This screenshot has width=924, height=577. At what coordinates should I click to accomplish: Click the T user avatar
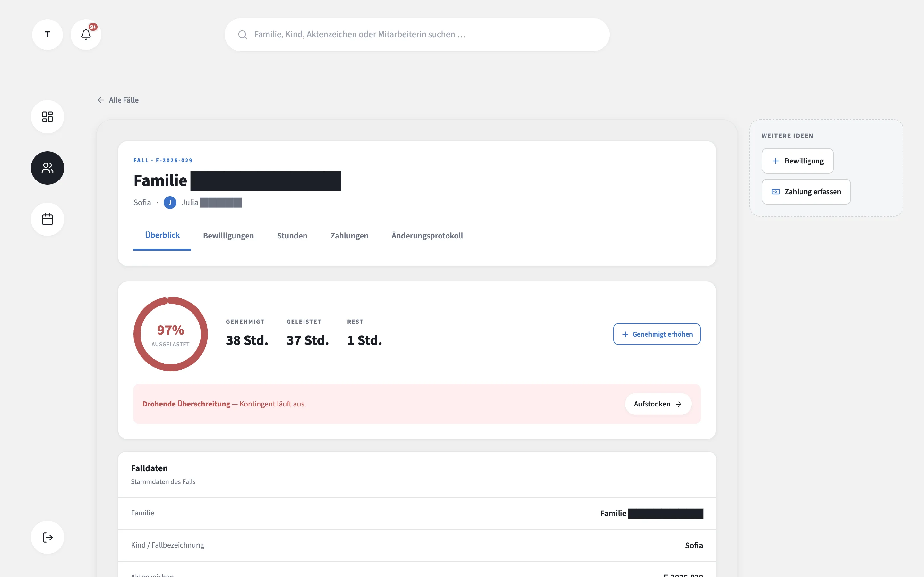click(x=47, y=35)
